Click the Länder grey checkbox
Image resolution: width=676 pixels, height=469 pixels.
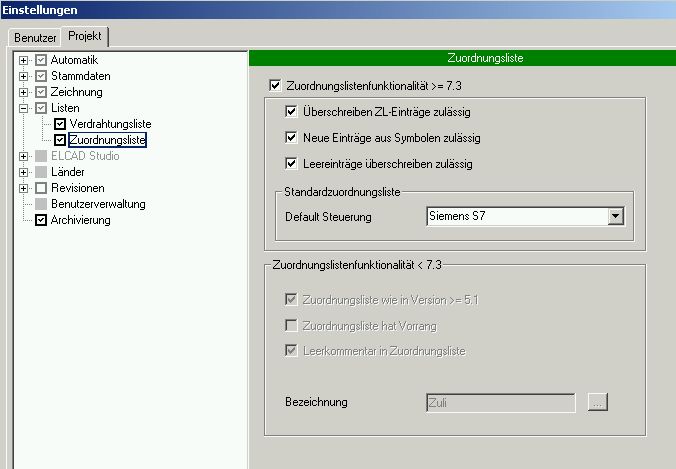41,172
